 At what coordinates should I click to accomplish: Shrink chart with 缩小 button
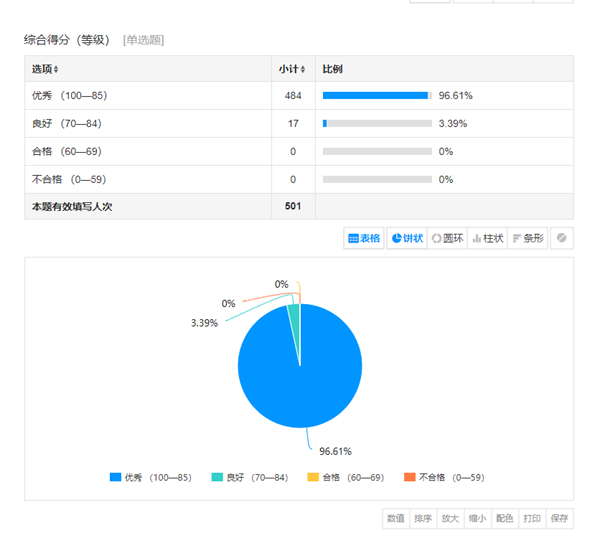click(x=478, y=518)
